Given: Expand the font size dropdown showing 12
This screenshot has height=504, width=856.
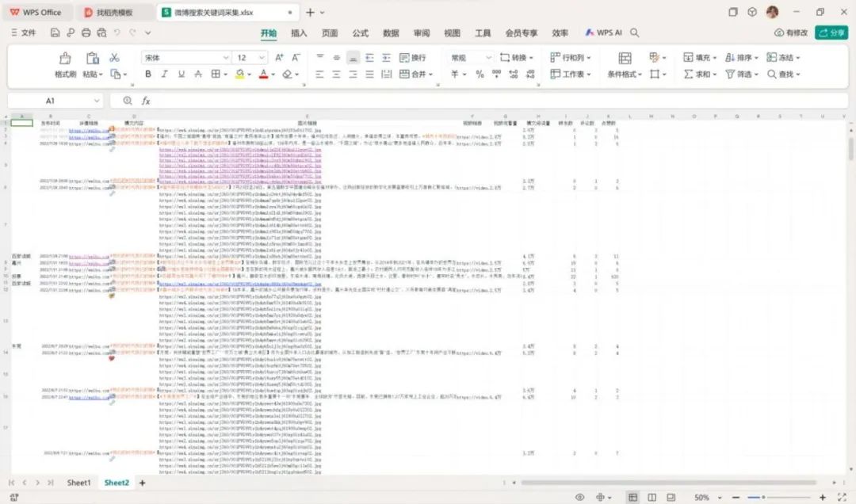Looking at the screenshot, I should [x=263, y=58].
